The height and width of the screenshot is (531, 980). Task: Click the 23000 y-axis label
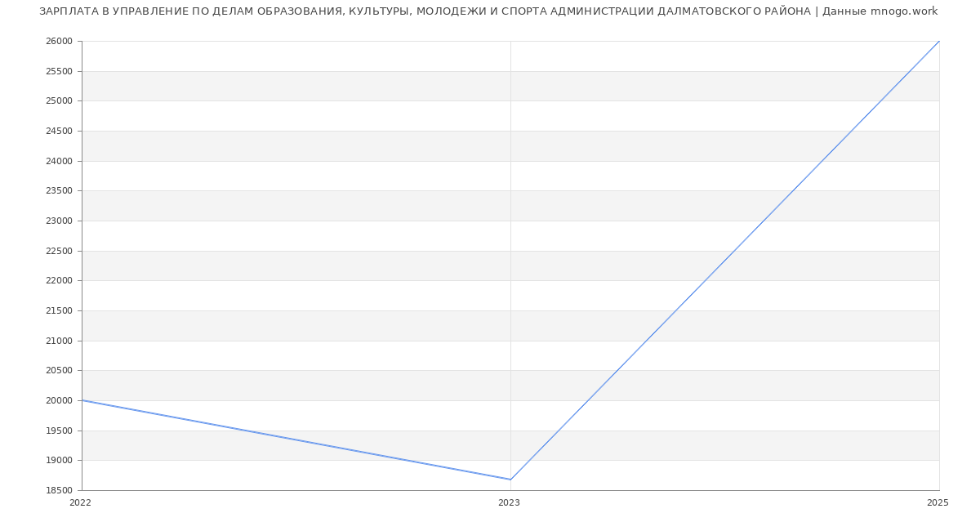[60, 221]
